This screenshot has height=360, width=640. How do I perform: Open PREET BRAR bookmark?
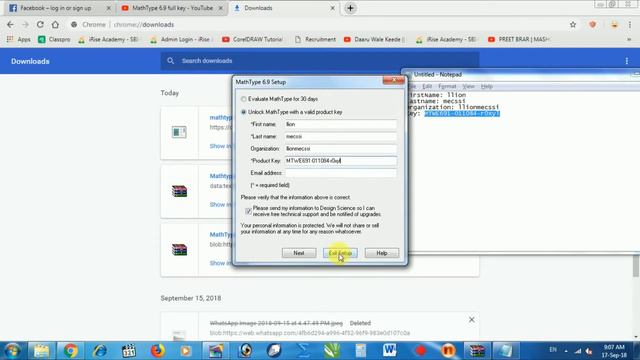pyautogui.click(x=518, y=40)
